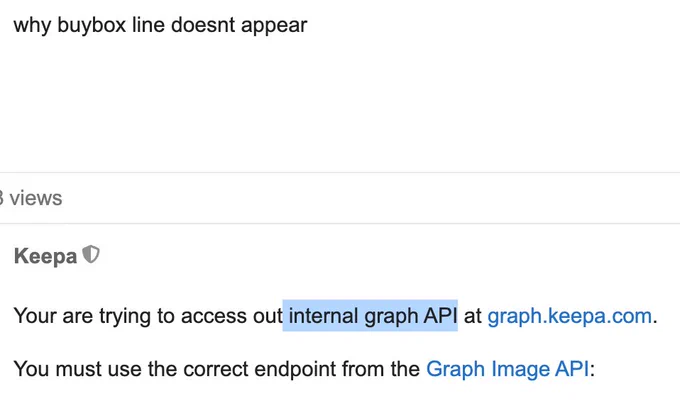The image size is (680, 401).
Task: Select the views counter text
Action: pyautogui.click(x=30, y=198)
